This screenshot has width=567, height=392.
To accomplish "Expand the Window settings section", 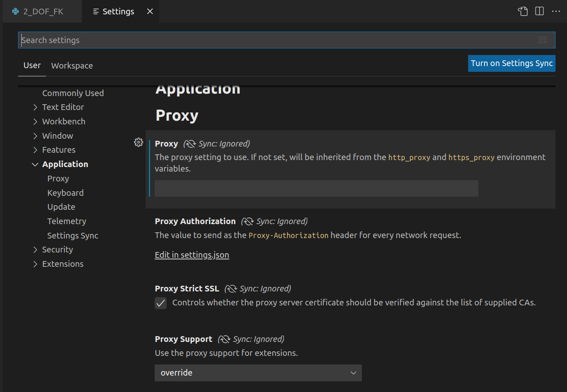I will point(35,136).
